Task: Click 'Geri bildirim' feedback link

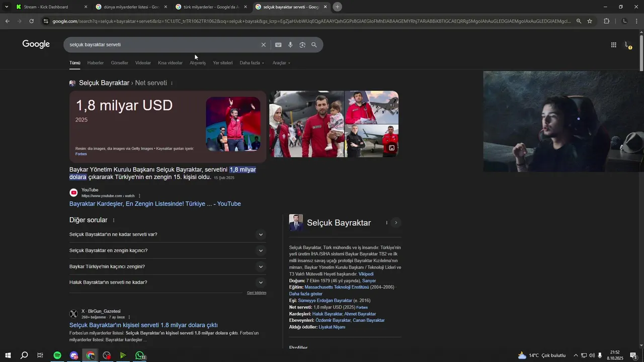Action: [x=257, y=293]
